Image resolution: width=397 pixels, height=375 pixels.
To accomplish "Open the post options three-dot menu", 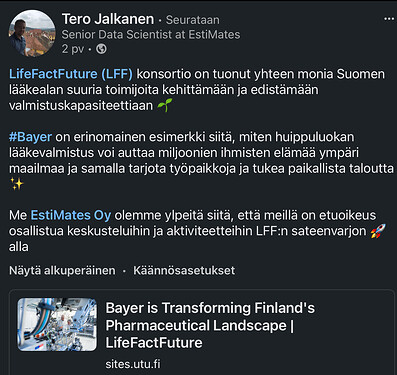I will point(389,19).
